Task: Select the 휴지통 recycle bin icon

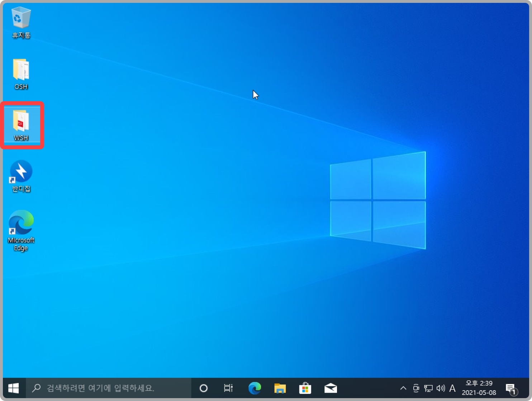Action: point(21,23)
